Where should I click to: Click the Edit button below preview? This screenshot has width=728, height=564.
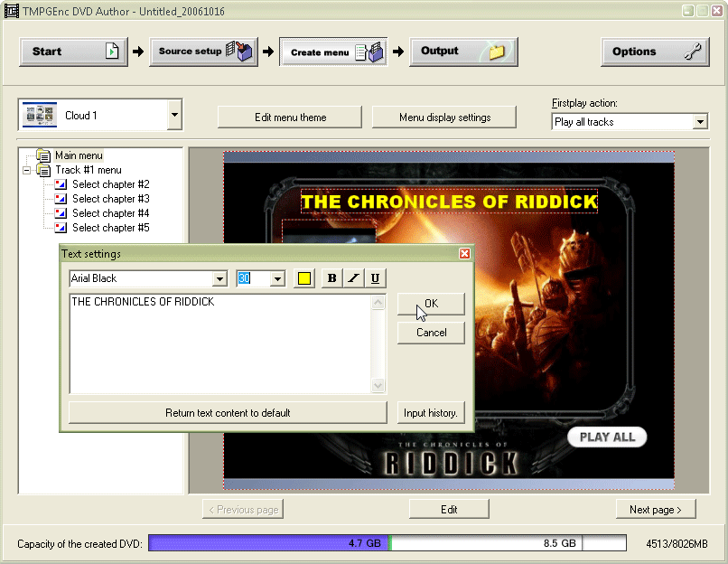coord(449,509)
